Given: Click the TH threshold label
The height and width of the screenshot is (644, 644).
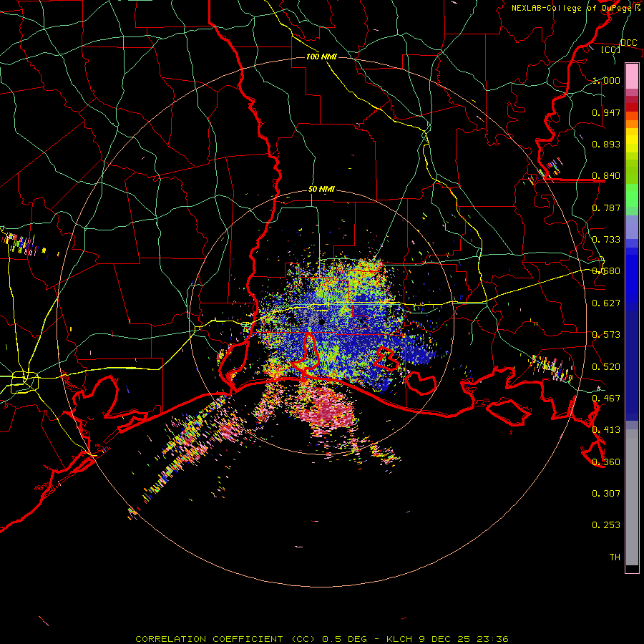Looking at the screenshot, I should click(x=615, y=557).
